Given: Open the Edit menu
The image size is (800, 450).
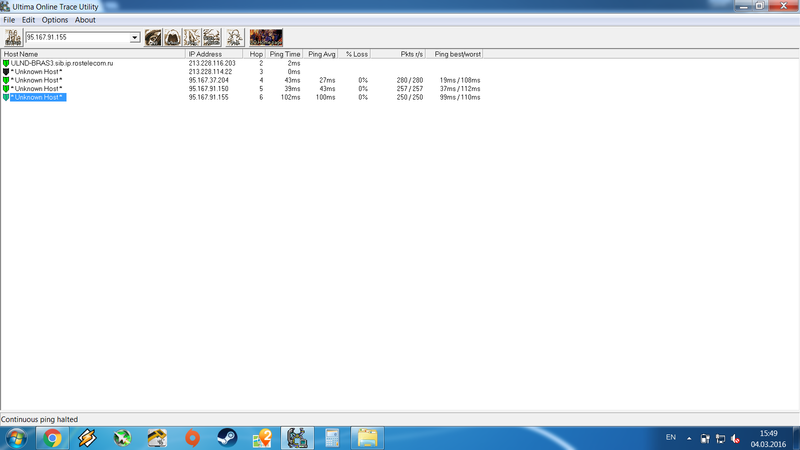Looking at the screenshot, I should click(28, 20).
